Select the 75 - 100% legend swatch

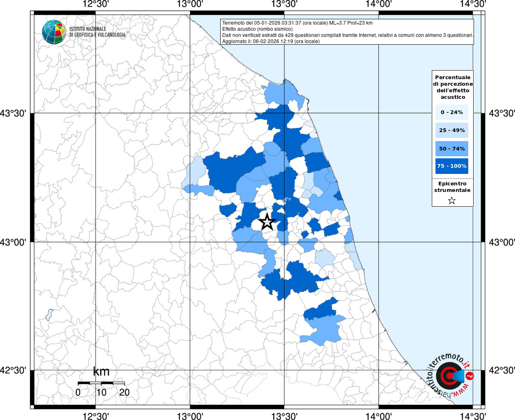(x=452, y=166)
